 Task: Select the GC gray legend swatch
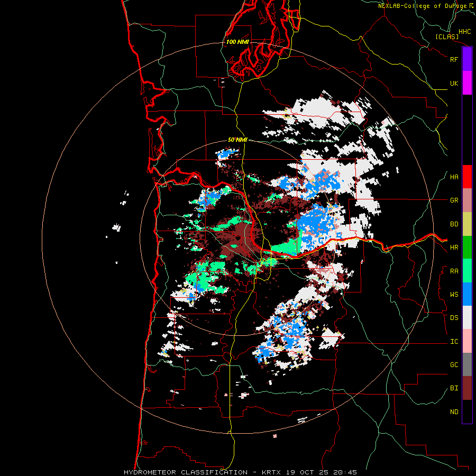467,364
